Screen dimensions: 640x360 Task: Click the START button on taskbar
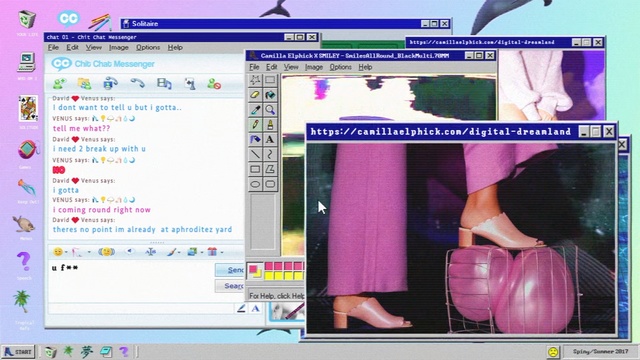coord(18,351)
